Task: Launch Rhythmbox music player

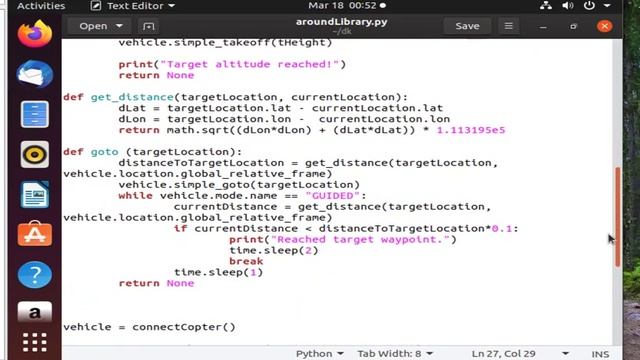Action: [x=35, y=154]
